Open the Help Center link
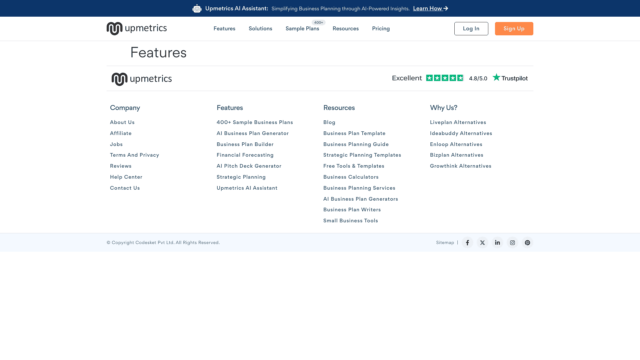This screenshot has width=640, height=360. tap(126, 177)
